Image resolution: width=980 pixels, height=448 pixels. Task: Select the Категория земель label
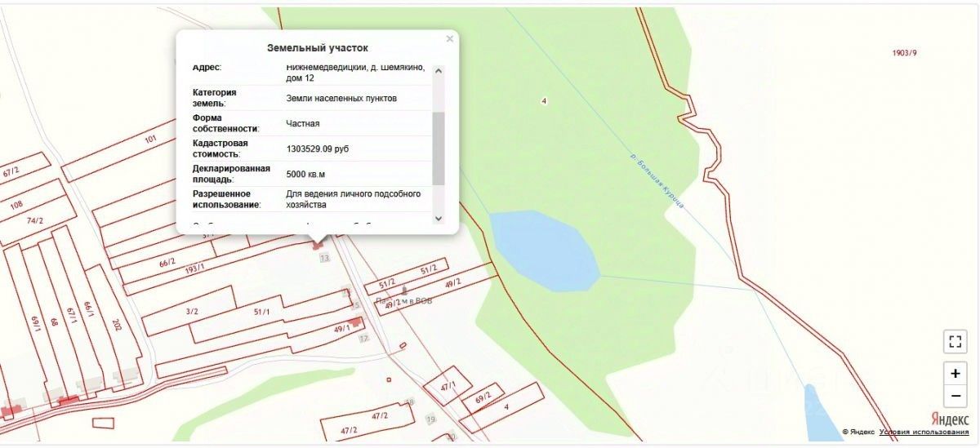click(214, 98)
